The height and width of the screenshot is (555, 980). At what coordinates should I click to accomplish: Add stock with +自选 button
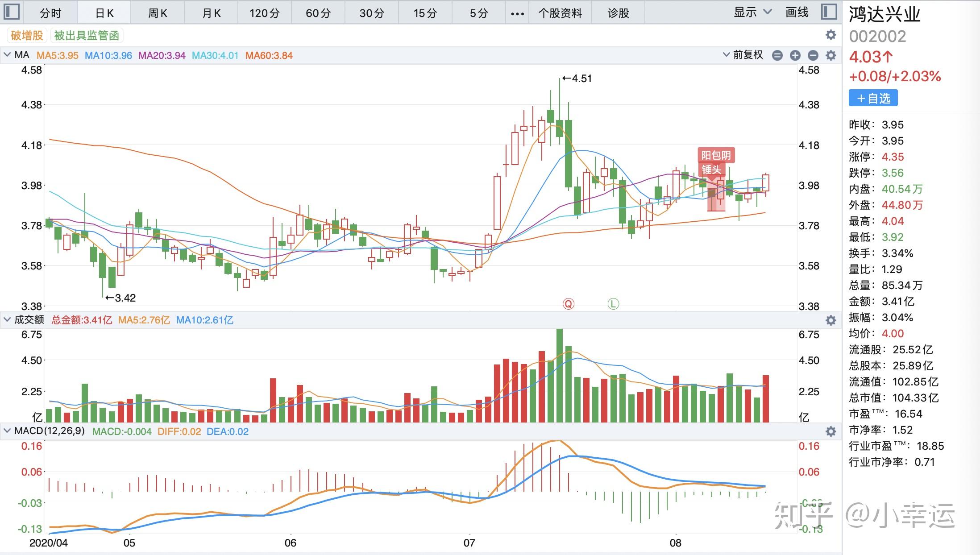point(873,98)
